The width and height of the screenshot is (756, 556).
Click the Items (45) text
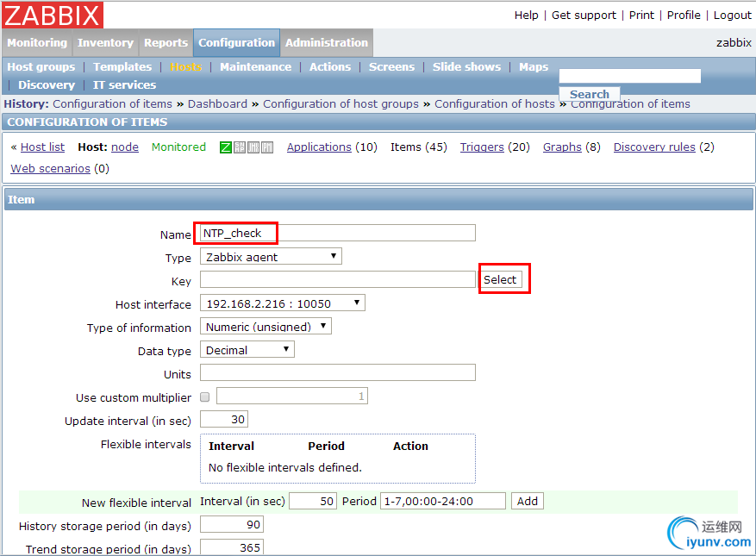point(418,147)
